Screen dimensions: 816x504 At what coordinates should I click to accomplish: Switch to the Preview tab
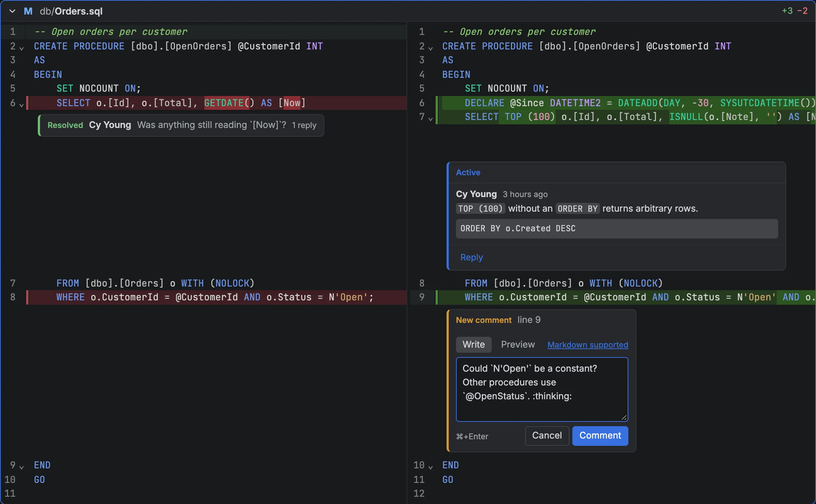click(518, 344)
